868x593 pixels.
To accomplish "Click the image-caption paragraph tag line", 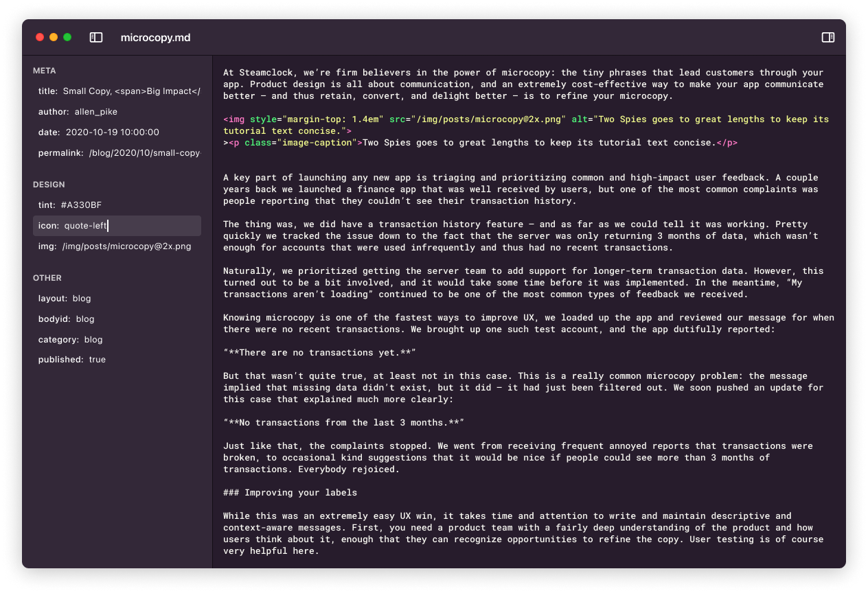I will 480,143.
